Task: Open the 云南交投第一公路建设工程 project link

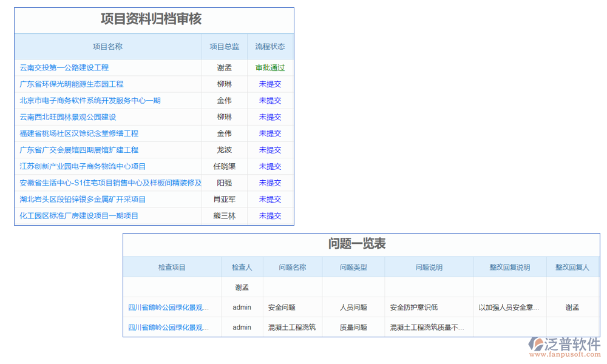Action: [x=63, y=67]
